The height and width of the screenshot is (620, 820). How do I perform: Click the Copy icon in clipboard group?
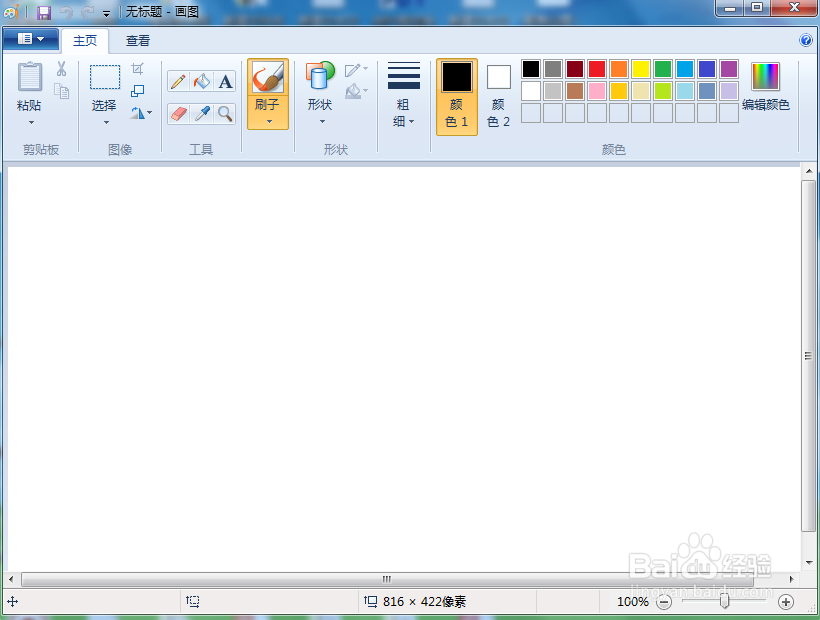click(x=62, y=91)
